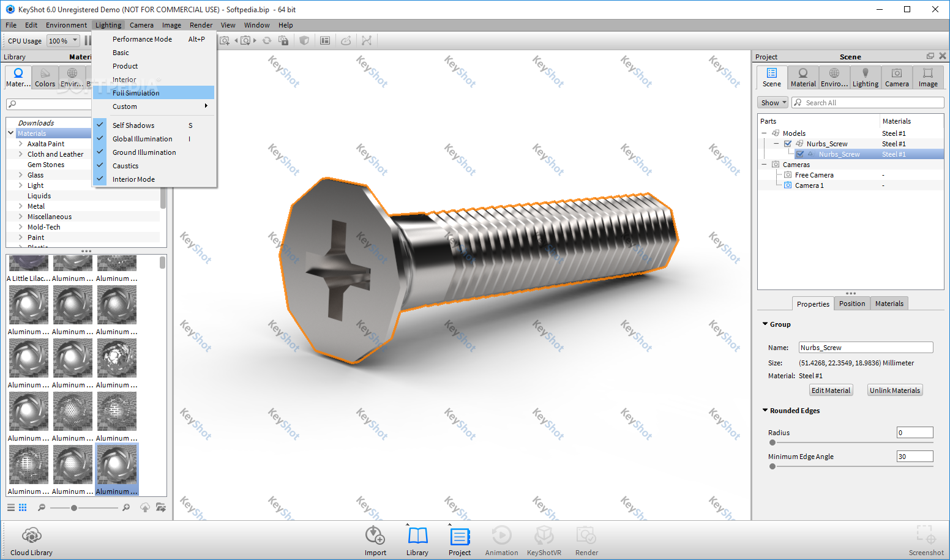Screen dimensions: 950x560
Task: Switch library to grid view icon
Action: (23, 507)
